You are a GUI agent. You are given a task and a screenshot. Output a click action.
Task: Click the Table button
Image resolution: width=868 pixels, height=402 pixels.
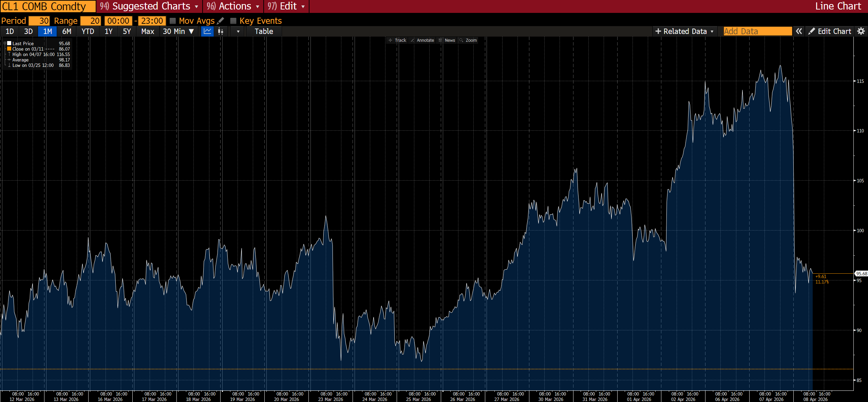pos(263,31)
